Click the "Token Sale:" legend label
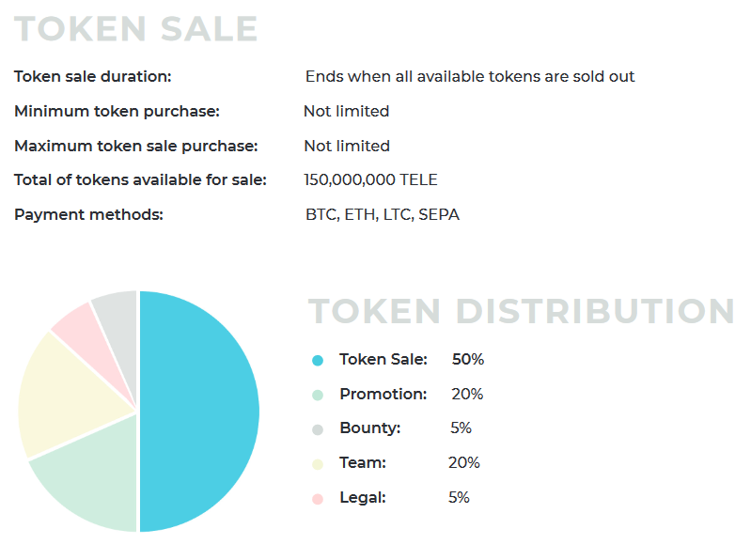Image resolution: width=751 pixels, height=560 pixels. (383, 359)
